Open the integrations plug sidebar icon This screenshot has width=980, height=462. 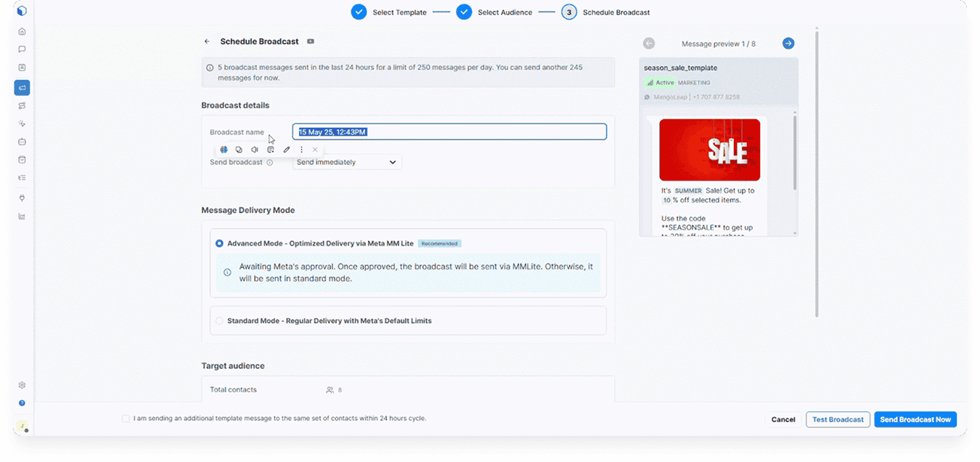22,198
